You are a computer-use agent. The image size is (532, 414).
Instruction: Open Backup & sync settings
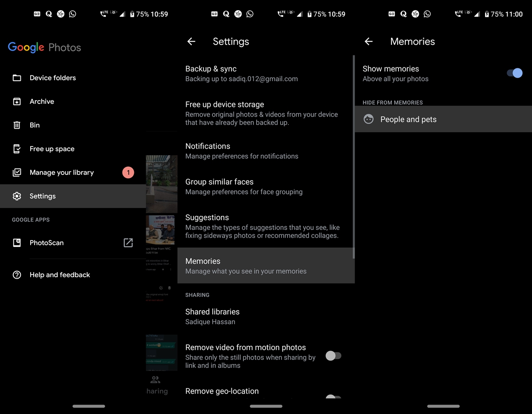click(265, 74)
